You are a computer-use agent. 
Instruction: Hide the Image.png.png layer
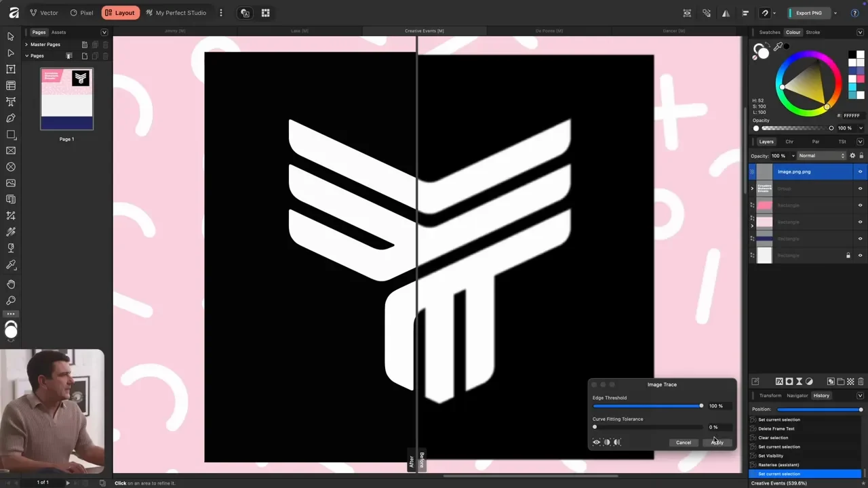click(860, 171)
